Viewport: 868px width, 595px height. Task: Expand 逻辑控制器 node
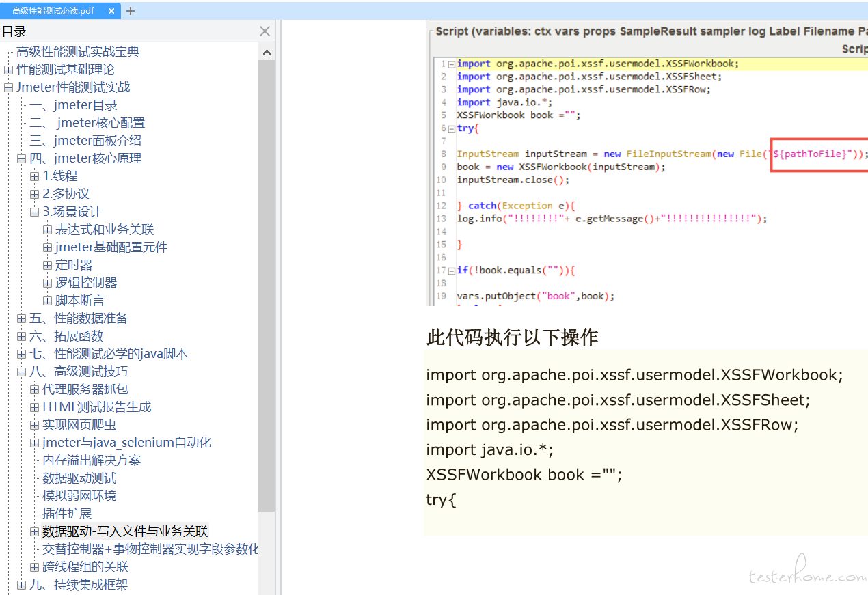click(47, 283)
